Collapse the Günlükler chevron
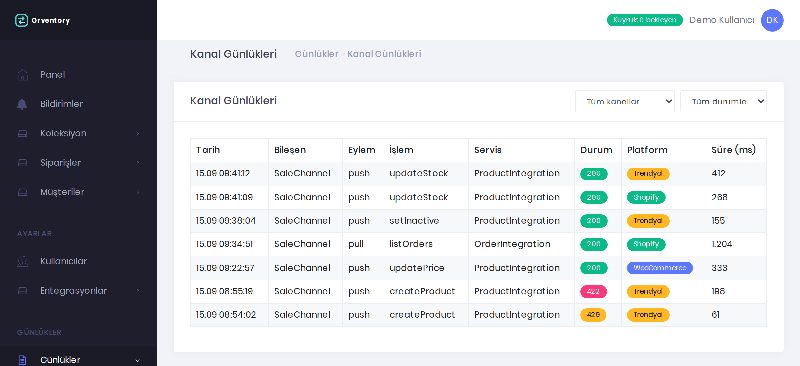Image resolution: width=800 pixels, height=366 pixels. (x=137, y=360)
